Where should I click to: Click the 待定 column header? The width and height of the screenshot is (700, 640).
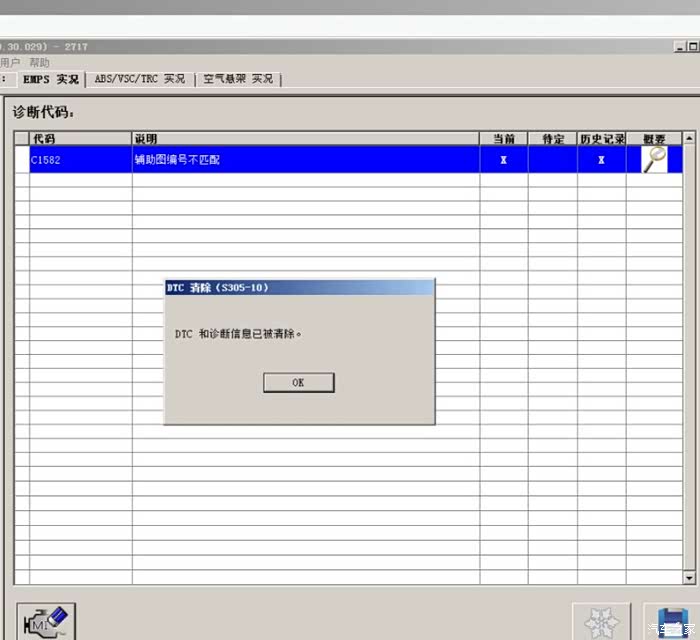coord(553,139)
